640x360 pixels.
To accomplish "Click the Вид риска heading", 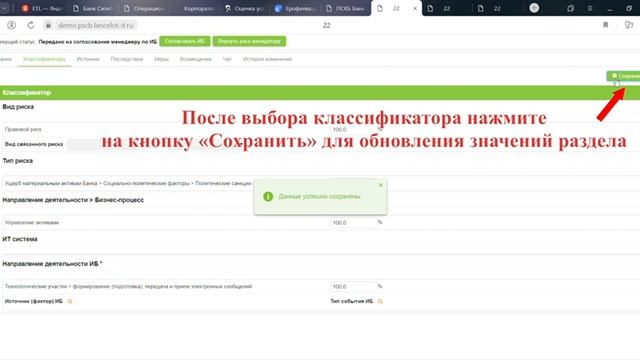I will click(18, 107).
